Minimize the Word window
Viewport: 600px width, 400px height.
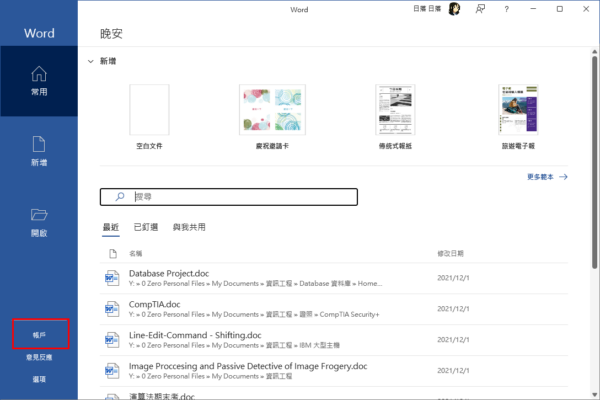[x=533, y=9]
